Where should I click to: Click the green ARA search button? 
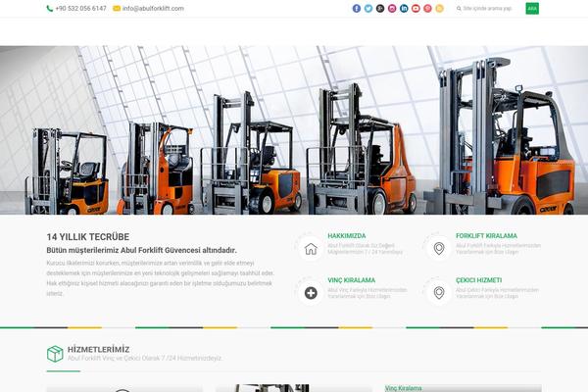point(532,8)
